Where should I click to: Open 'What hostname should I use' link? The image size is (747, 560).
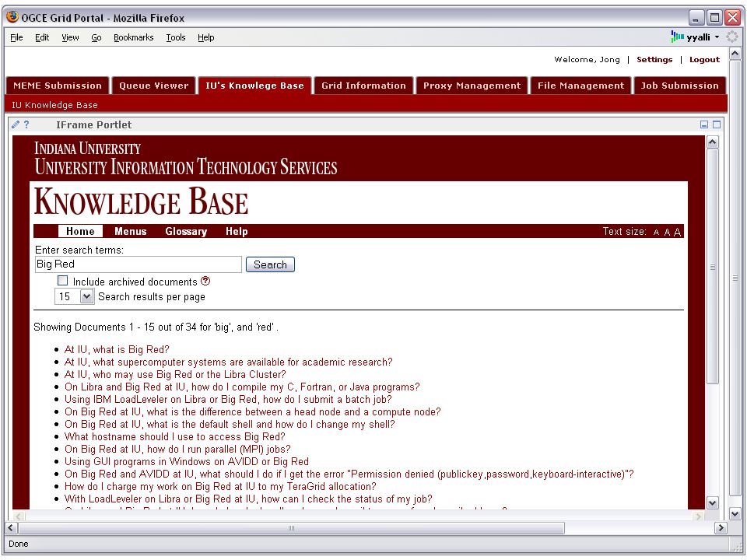click(174, 436)
